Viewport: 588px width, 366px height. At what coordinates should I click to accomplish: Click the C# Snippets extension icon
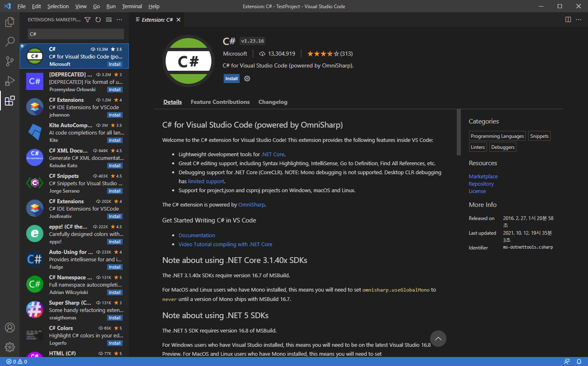point(35,183)
